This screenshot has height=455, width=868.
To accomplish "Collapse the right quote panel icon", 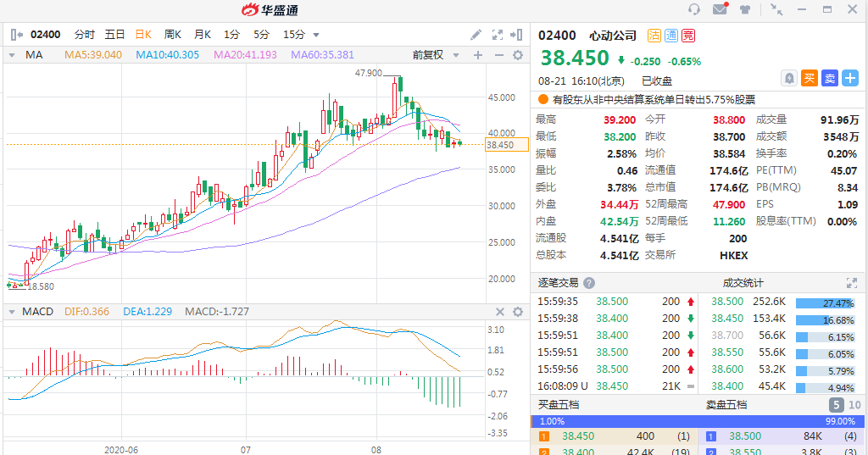I will (516, 35).
